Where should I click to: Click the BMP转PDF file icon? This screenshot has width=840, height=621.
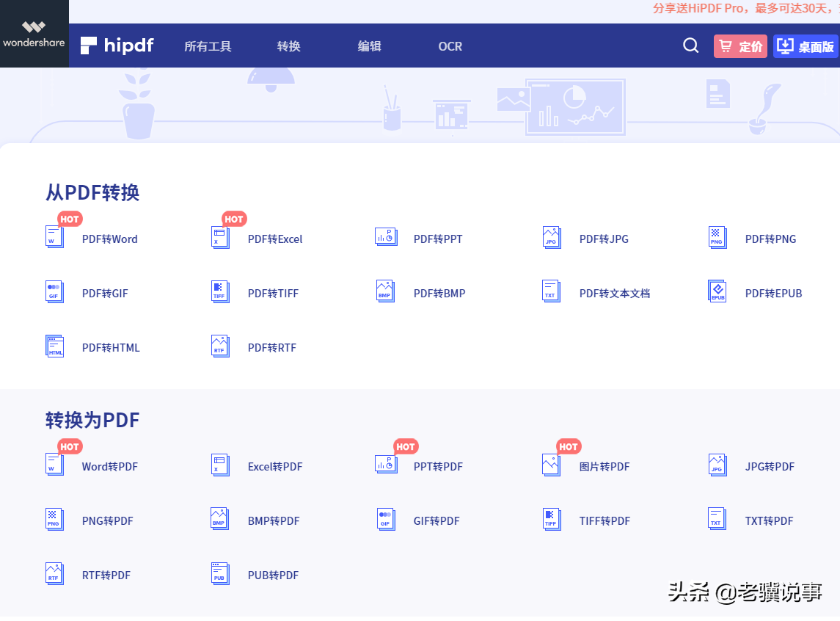[220, 519]
